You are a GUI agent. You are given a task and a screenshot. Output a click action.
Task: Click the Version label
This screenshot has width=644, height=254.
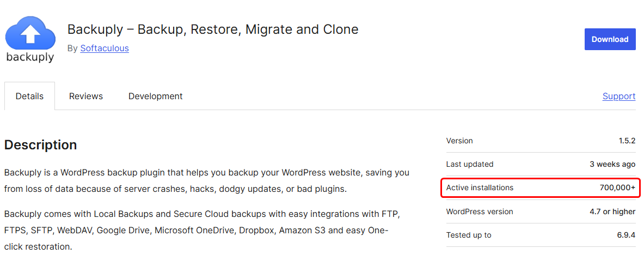tap(459, 141)
